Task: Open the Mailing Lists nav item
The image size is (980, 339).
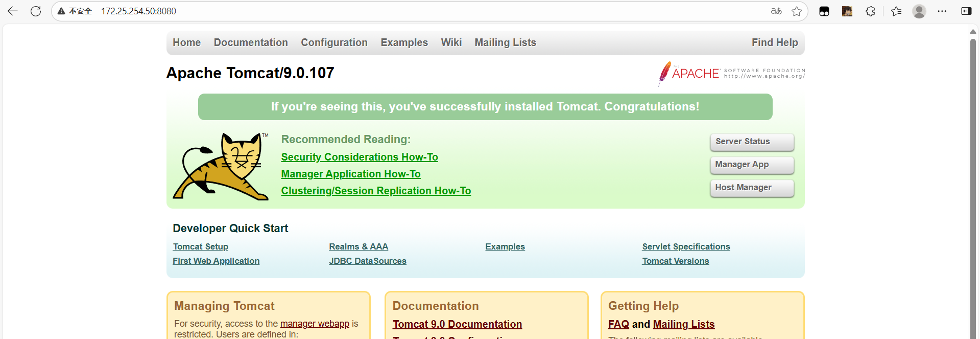Action: click(x=505, y=42)
